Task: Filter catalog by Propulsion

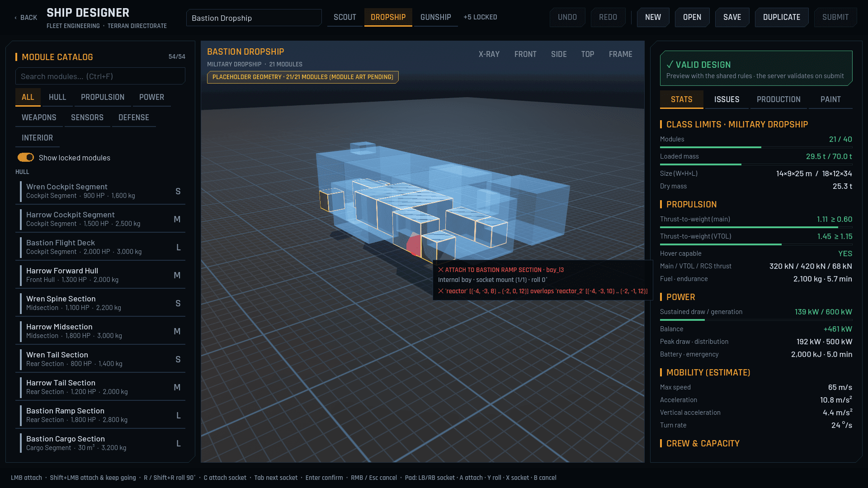Action: (x=103, y=97)
